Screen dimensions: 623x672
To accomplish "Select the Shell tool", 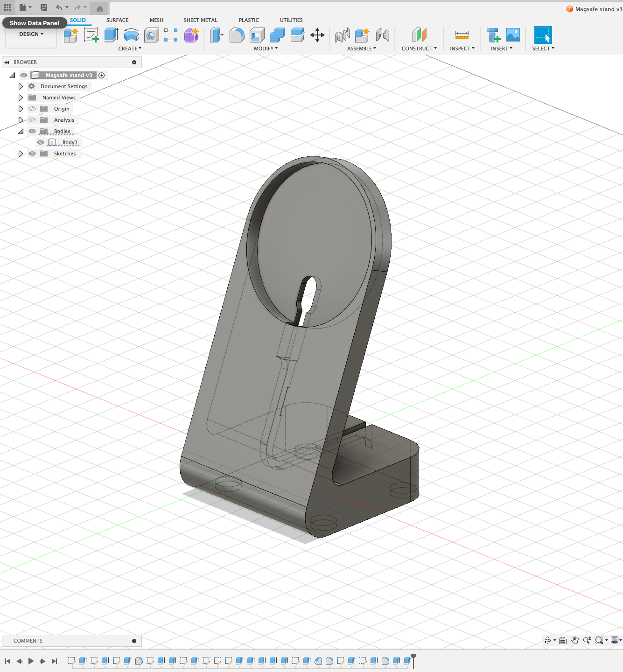I will [x=257, y=35].
